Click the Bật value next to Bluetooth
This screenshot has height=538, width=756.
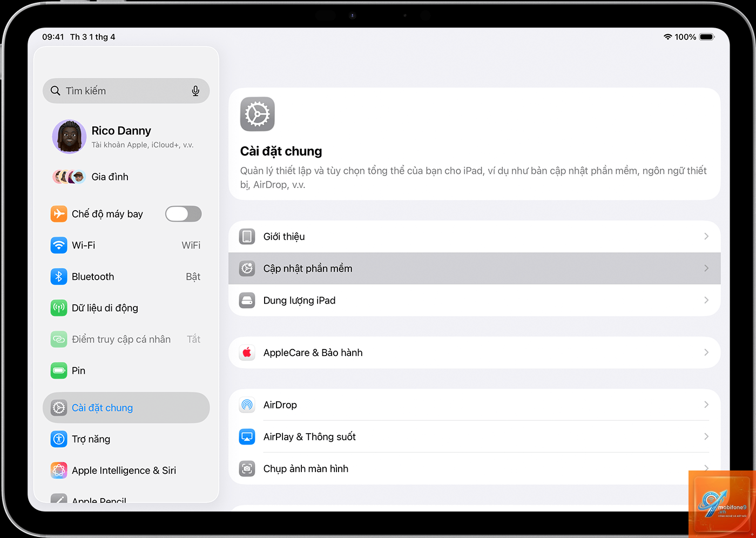(x=193, y=277)
